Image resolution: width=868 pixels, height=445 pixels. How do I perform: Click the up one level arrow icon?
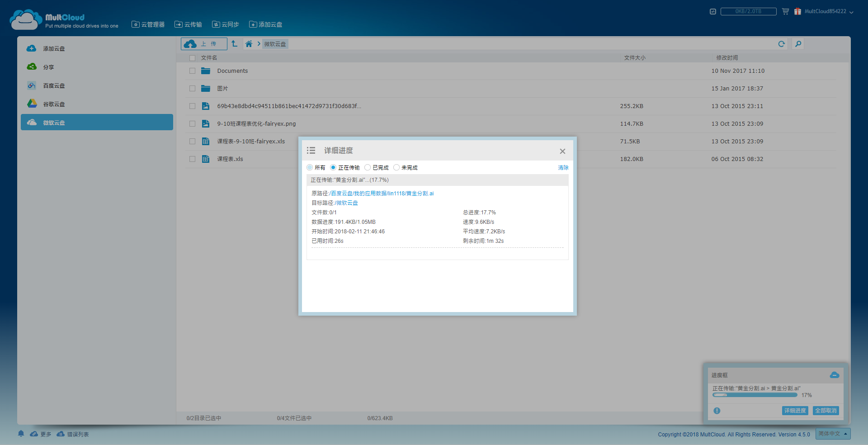point(234,44)
